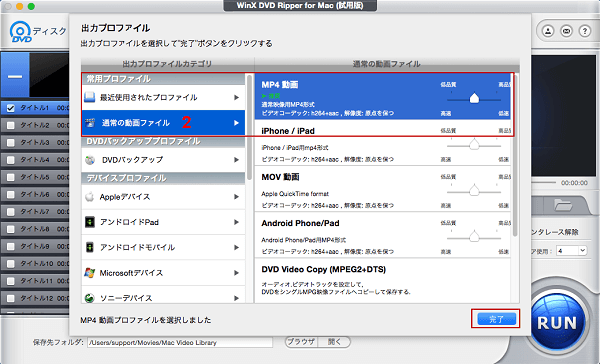Viewport: 600px width, 364px height.
Task: Click the Apple logo device icon
Action: point(90,197)
